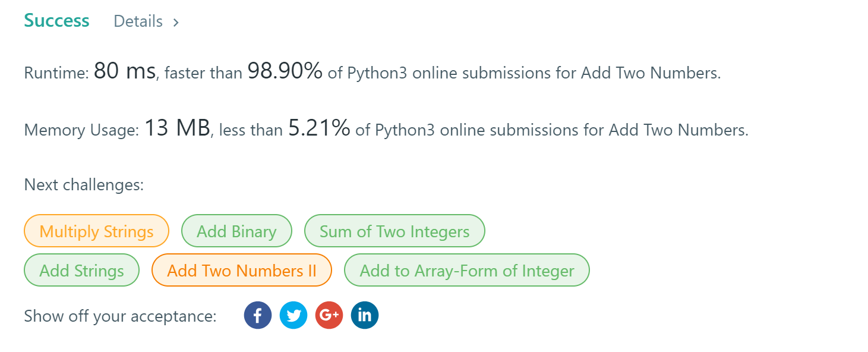Viewport: 868px width, 352px height.
Task: Open the Sum of Two Integers challenge
Action: click(394, 231)
